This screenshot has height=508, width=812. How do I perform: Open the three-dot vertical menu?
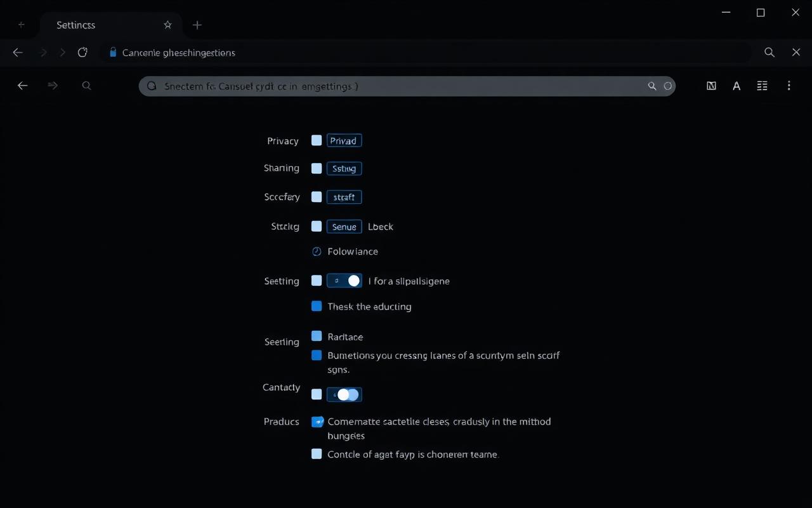pyautogui.click(x=789, y=86)
